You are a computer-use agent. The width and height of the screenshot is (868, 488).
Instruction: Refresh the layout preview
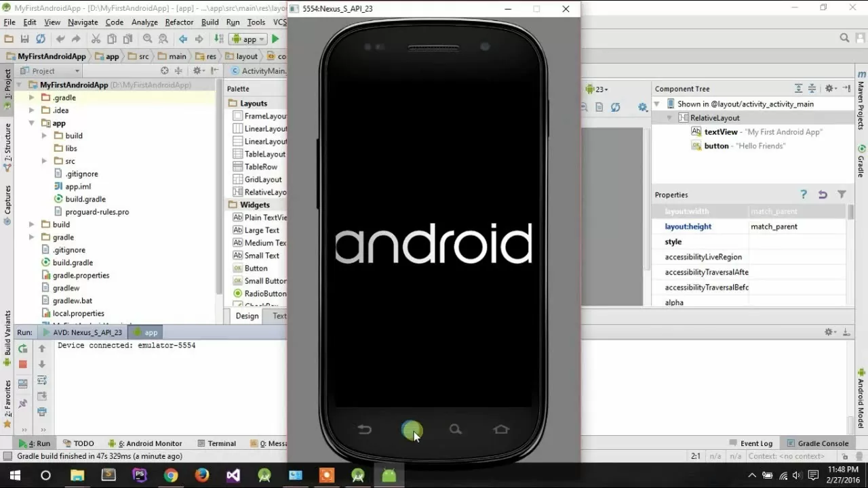pyautogui.click(x=615, y=107)
